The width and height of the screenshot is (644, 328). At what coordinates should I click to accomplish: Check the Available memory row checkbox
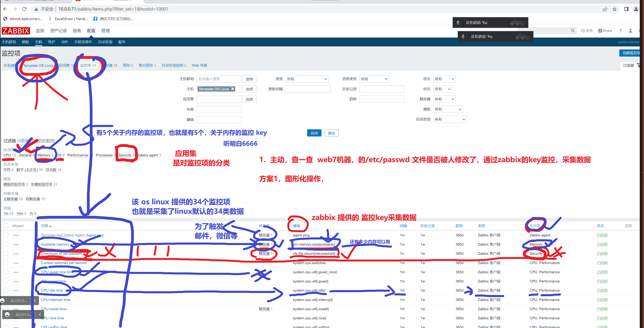(6, 244)
